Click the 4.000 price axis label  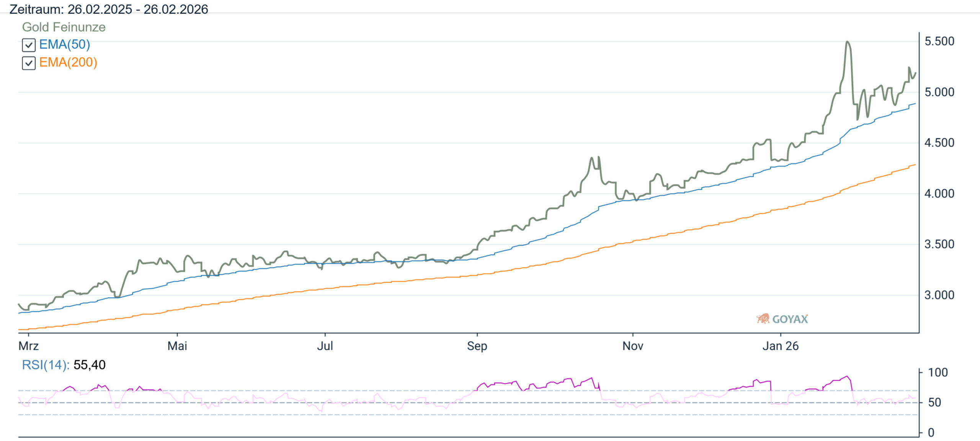[x=939, y=194]
